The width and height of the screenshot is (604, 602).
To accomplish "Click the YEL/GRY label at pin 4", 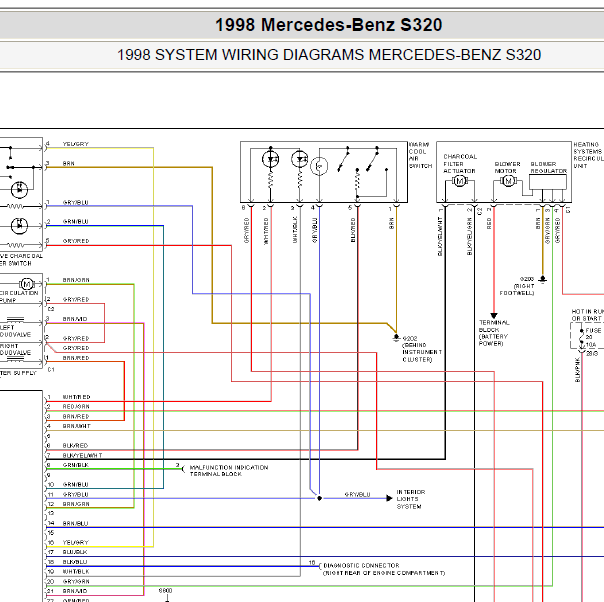I will click(x=76, y=144).
